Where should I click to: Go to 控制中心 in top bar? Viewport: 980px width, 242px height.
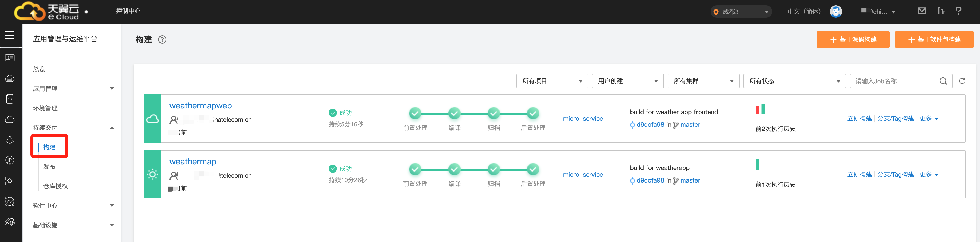tap(128, 11)
